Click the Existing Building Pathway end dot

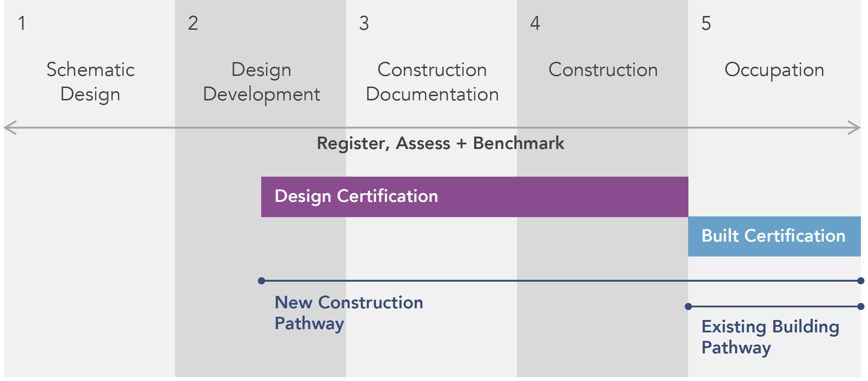pyautogui.click(x=861, y=307)
